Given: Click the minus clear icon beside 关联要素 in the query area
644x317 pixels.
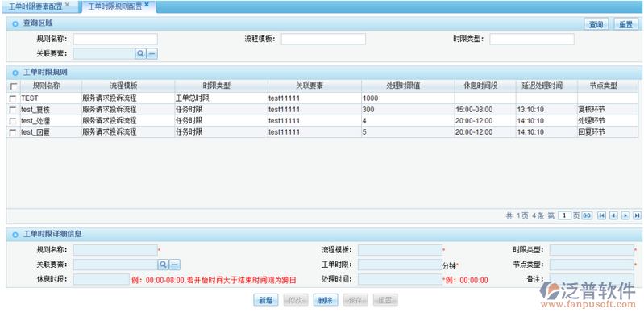Looking at the screenshot, I should [152, 53].
